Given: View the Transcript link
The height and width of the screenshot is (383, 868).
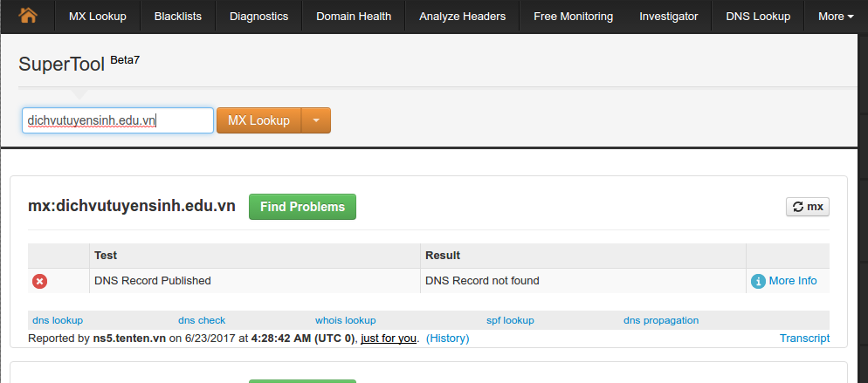Looking at the screenshot, I should click(804, 339).
